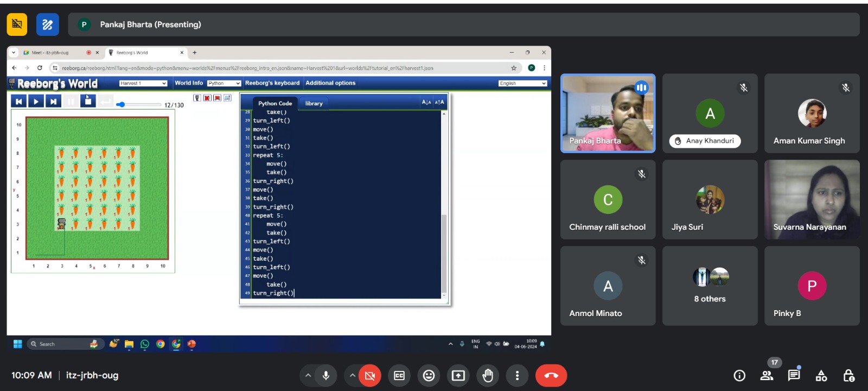The image size is (868, 391).
Task: Increase the editor font size
Action: click(439, 102)
